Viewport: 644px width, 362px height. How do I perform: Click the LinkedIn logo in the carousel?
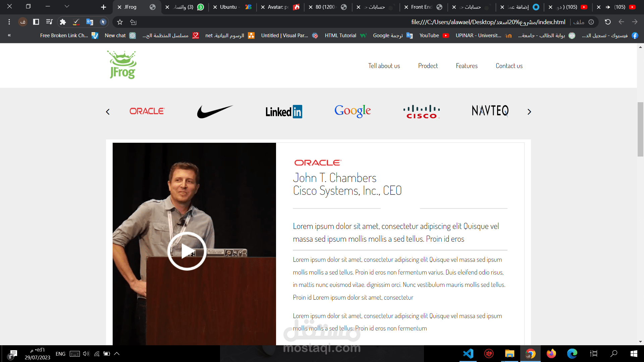pos(284,112)
